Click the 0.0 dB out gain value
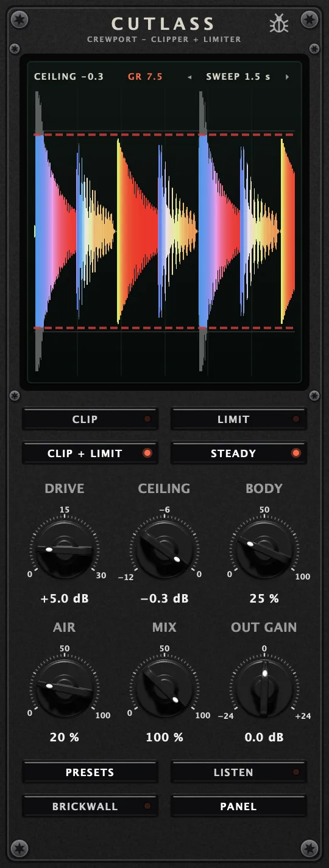The image size is (329, 868). tap(264, 737)
